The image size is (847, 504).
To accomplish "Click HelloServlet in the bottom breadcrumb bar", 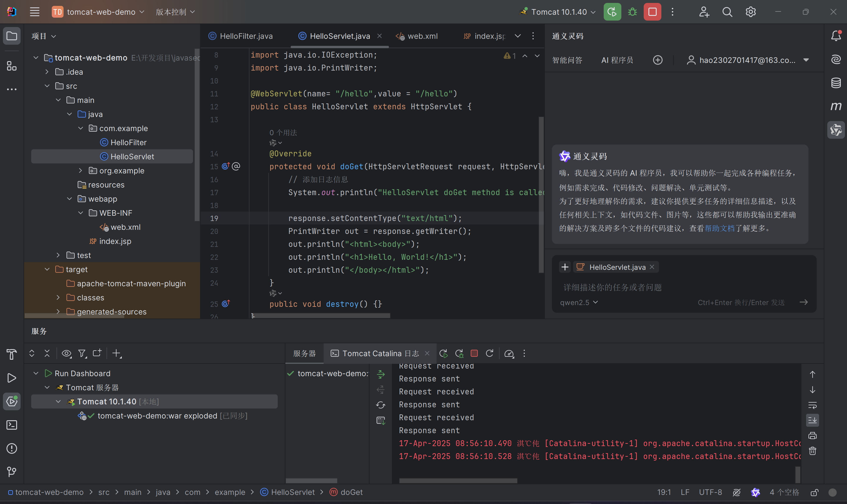I will coord(292,492).
